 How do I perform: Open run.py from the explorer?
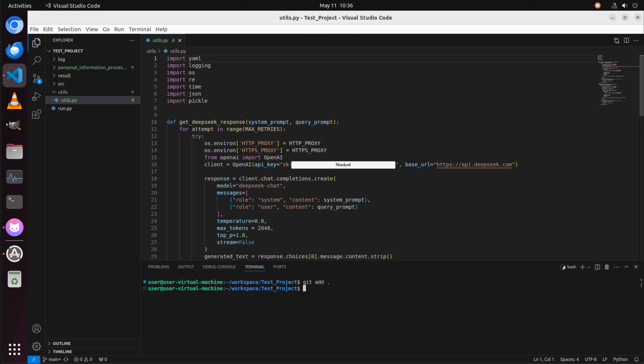tap(93, 109)
